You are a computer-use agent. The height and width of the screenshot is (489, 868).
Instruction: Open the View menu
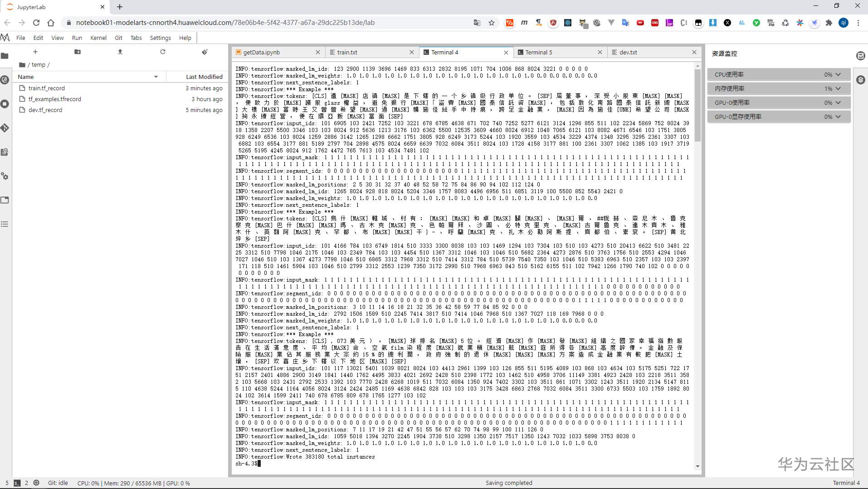click(x=58, y=38)
